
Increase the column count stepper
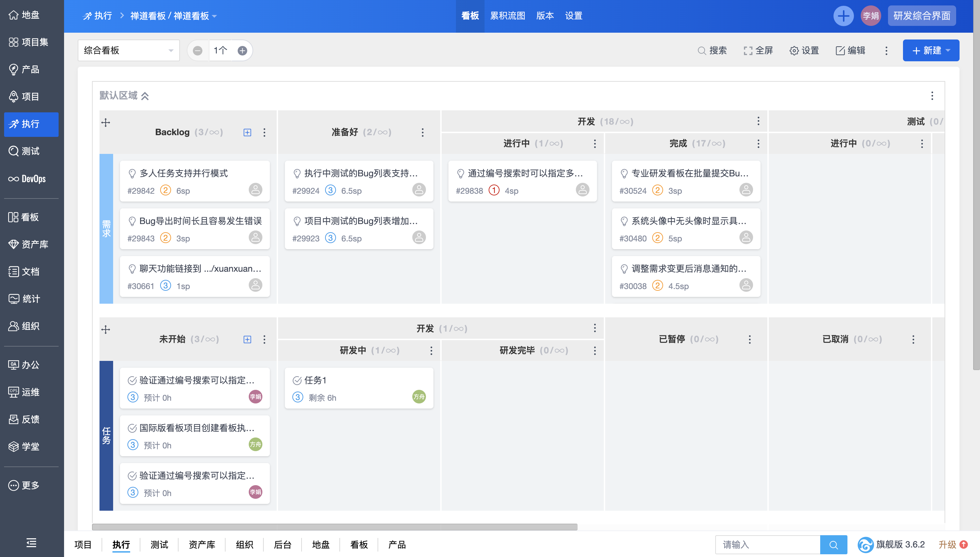[242, 50]
